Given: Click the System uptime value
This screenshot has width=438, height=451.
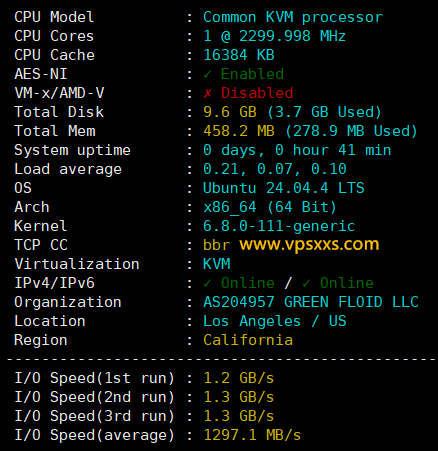Looking at the screenshot, I should tap(297, 150).
